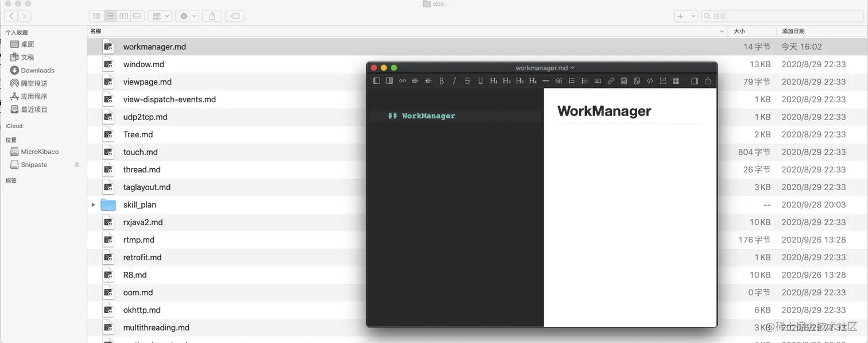Select window.md file in Finder
The image size is (868, 343).
pos(144,64)
